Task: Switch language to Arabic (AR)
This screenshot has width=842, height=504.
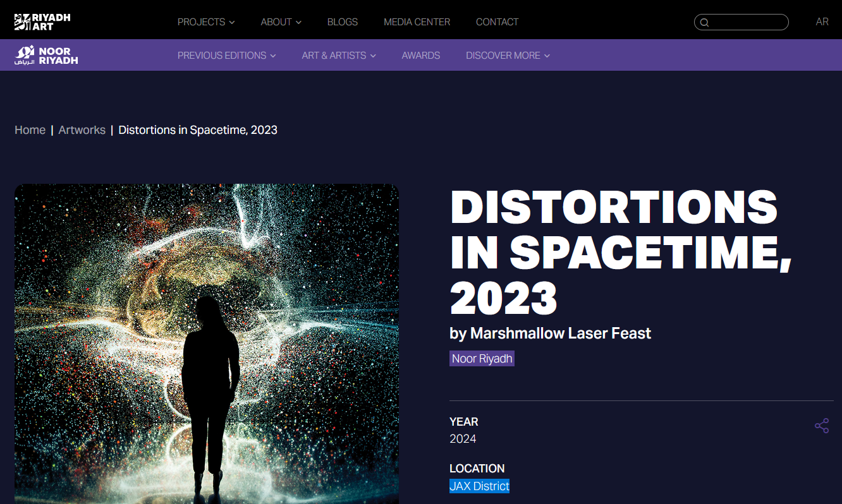Action: click(x=822, y=22)
